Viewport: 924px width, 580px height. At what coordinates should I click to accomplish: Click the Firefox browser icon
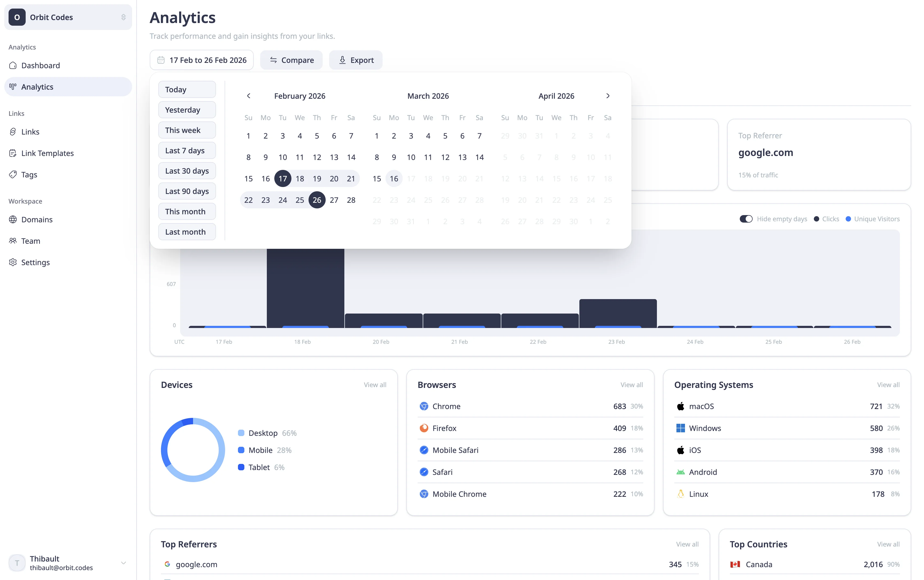click(x=424, y=428)
